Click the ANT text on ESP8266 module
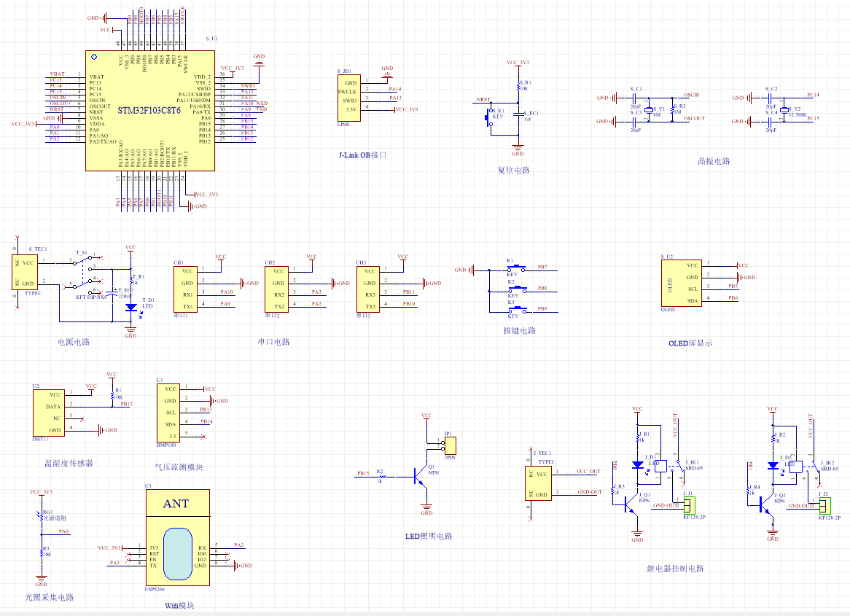 [176, 504]
